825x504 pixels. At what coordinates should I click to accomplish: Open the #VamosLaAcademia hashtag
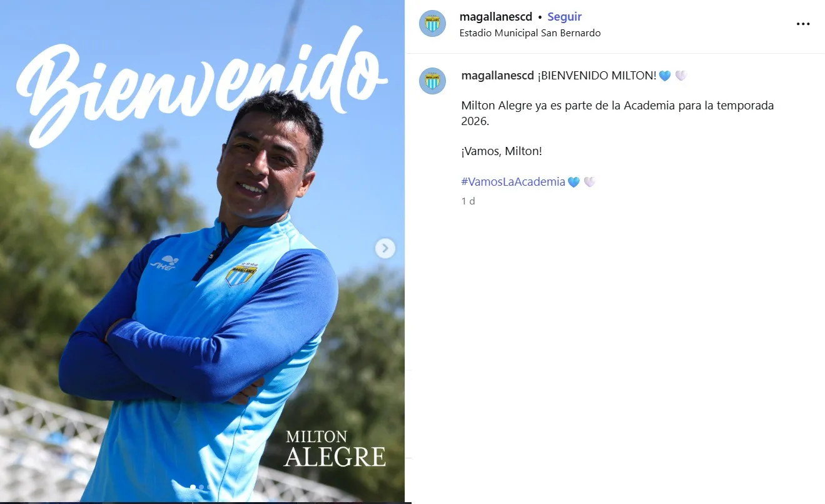pos(513,182)
